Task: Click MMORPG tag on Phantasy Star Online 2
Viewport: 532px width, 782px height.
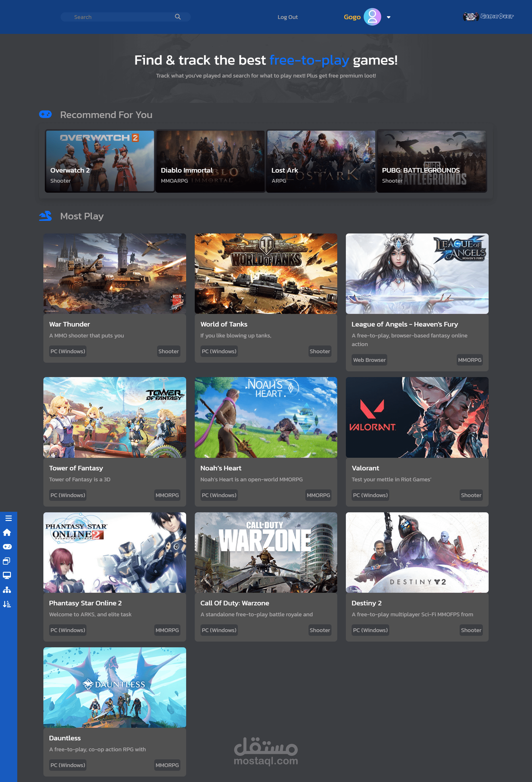Action: coord(167,630)
